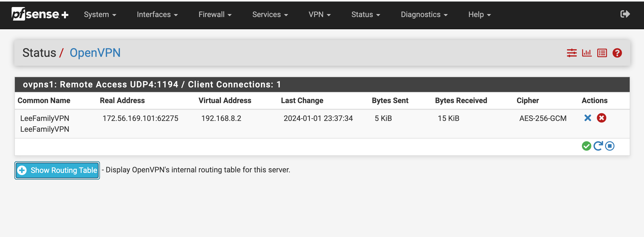This screenshot has height=237, width=644.
Task: Click the logout icon in top bar
Action: tap(625, 14)
